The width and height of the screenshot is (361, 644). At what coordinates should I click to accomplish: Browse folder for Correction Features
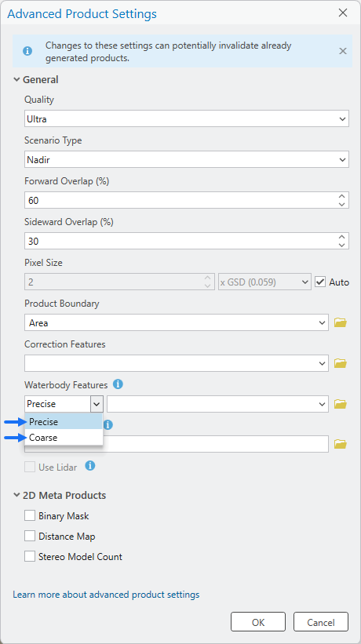[x=341, y=363]
